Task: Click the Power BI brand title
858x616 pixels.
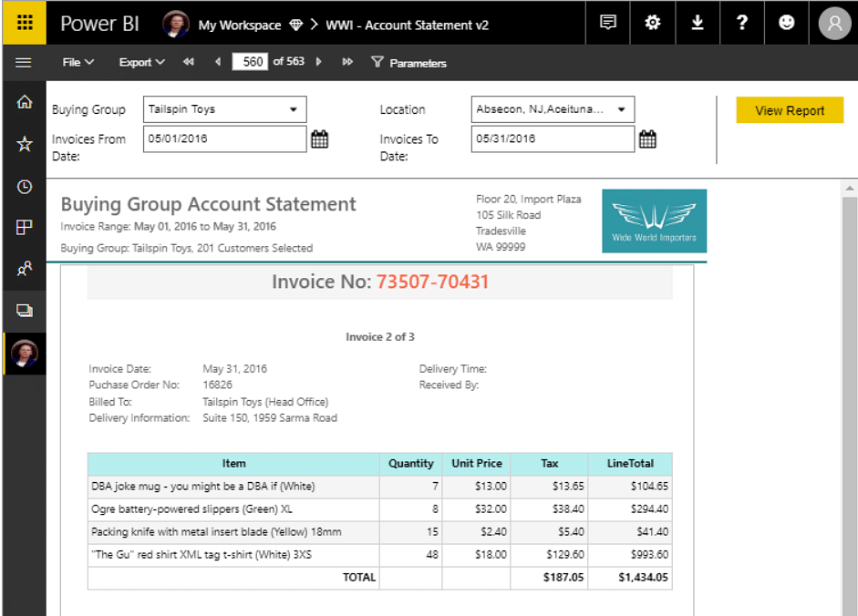Action: [x=99, y=24]
